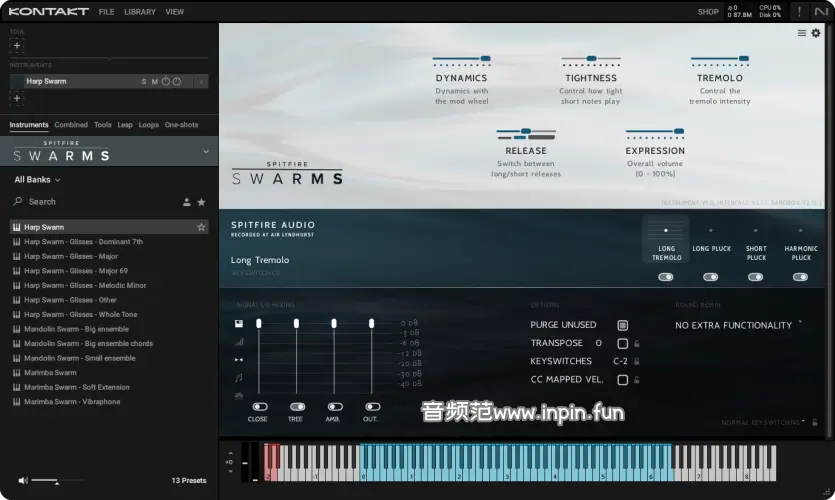
Task: Collapse the Harp Swarm row with the arrow
Action: (x=201, y=81)
